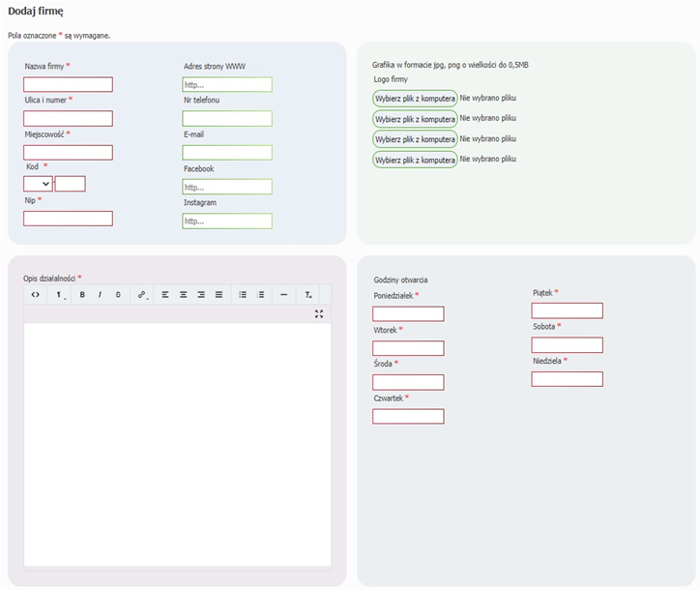Click the Adres strony WWW field
The width and height of the screenshot is (700, 590).
click(227, 84)
